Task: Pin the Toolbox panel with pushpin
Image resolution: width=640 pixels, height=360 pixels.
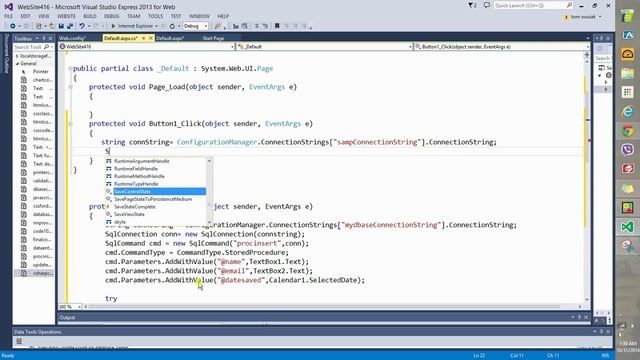Action: pyautogui.click(x=44, y=38)
